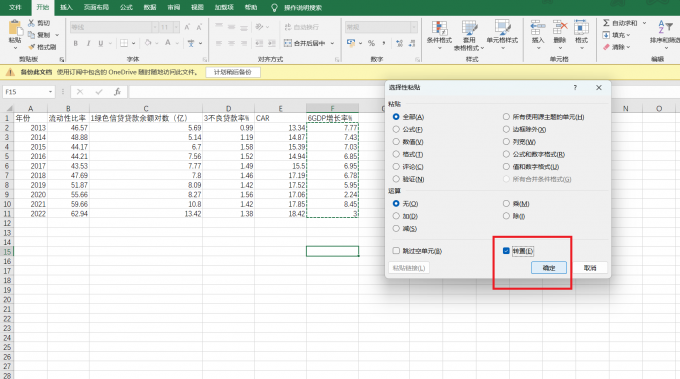
Task: Click the Merge and Center icon
Action: pos(288,43)
